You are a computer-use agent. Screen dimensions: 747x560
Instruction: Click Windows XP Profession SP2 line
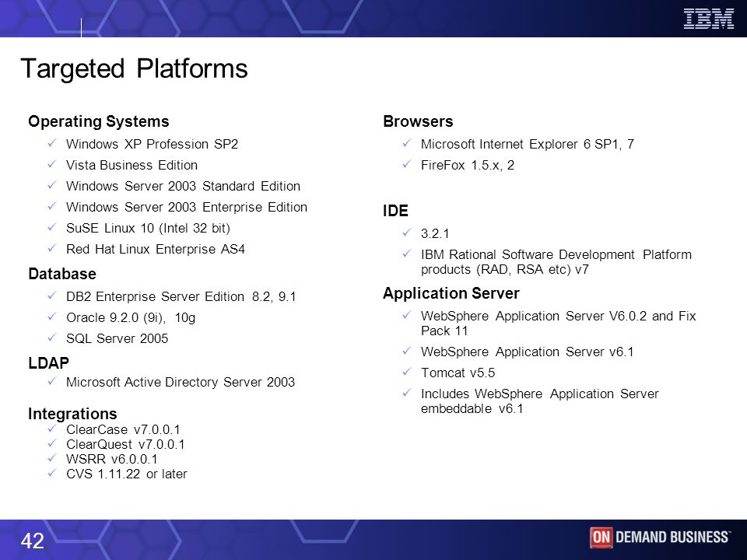152,144
